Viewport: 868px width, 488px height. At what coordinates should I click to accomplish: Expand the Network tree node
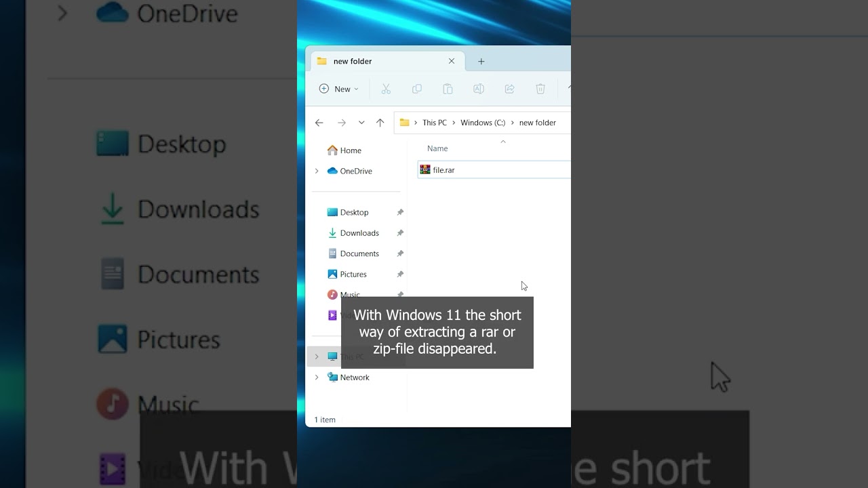click(317, 378)
